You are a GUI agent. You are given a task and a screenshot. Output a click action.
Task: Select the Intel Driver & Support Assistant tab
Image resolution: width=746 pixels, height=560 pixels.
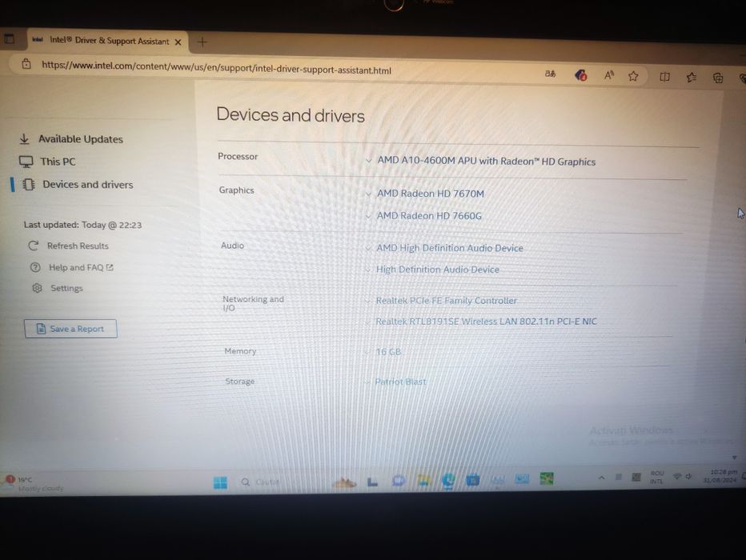[x=109, y=41]
